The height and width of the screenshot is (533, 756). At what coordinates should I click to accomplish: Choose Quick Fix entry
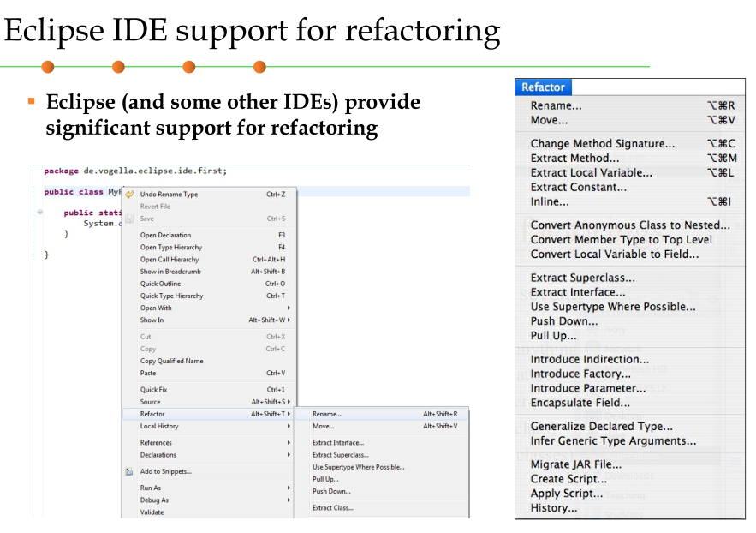pos(209,390)
